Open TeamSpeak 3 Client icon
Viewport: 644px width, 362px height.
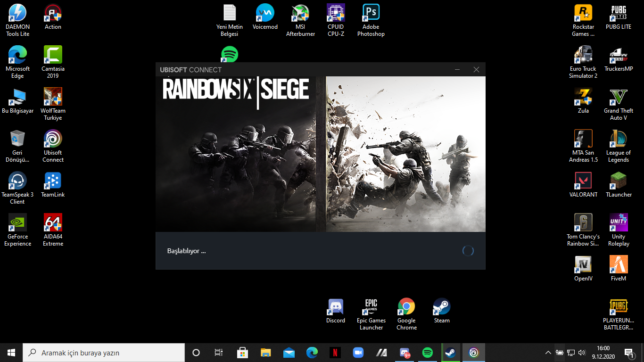click(17, 188)
